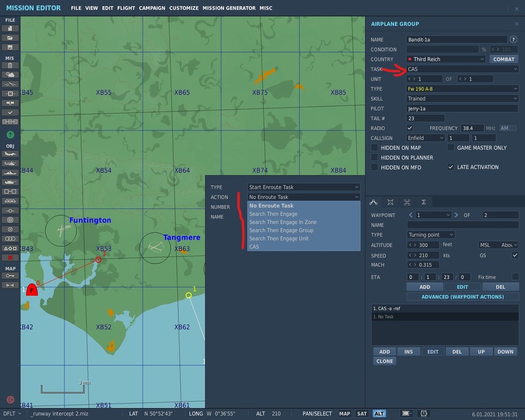Open the Mission Generator menu
Viewport: 525px width, 420px height.
(229, 8)
